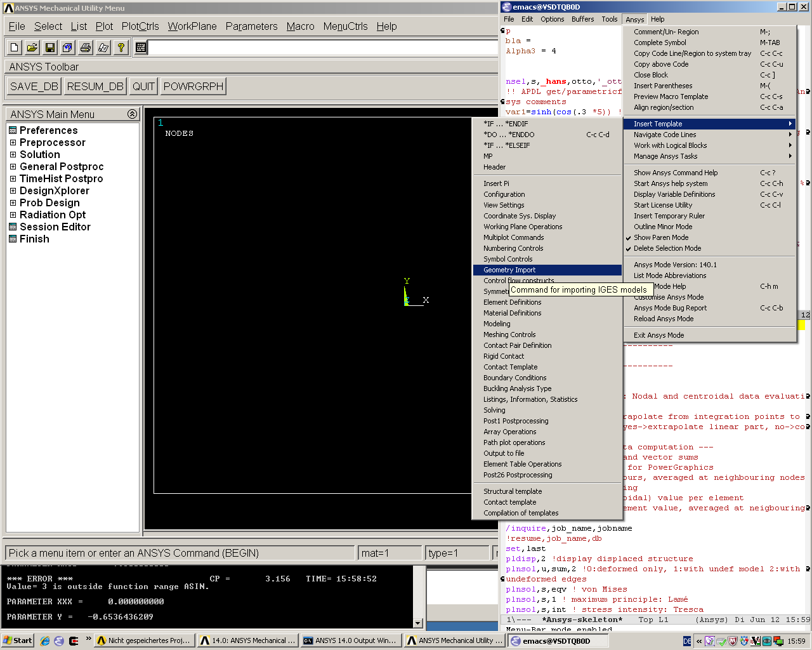Image resolution: width=812 pixels, height=650 pixels.
Task: Select Structural template entry
Action: pos(547,491)
